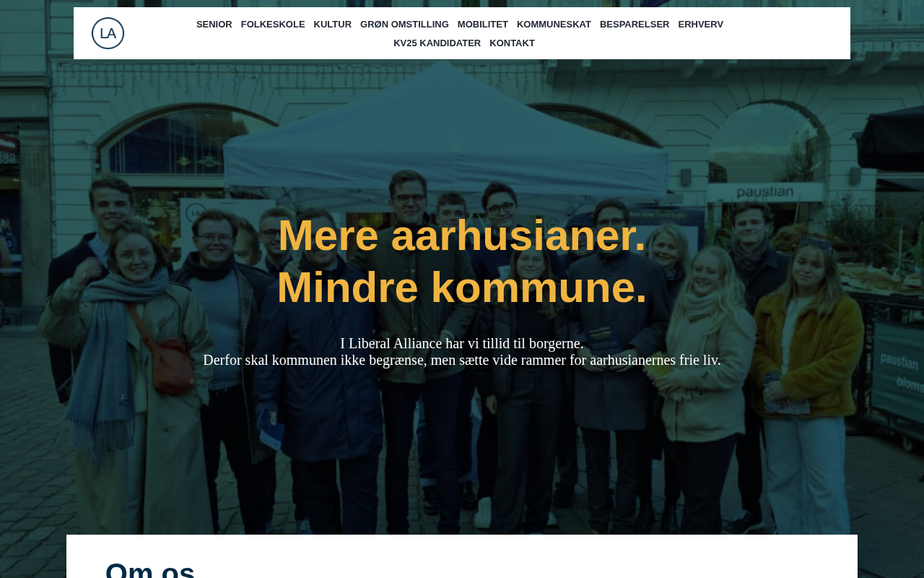
Task: Click the paustian shop sign in photo
Action: [764, 192]
